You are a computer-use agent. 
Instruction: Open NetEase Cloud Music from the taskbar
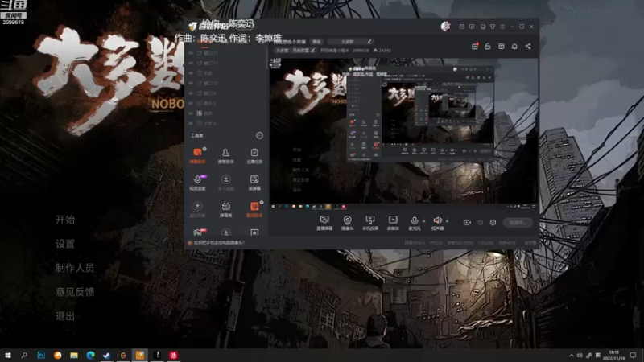173,355
